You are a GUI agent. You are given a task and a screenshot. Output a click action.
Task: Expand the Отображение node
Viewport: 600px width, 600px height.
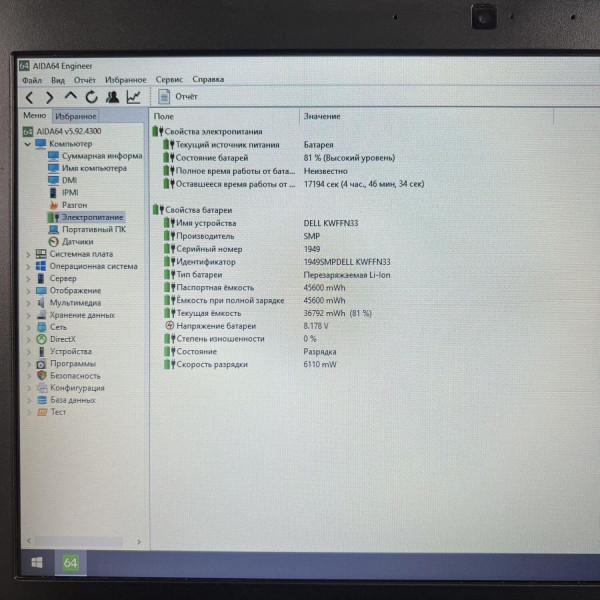28,291
